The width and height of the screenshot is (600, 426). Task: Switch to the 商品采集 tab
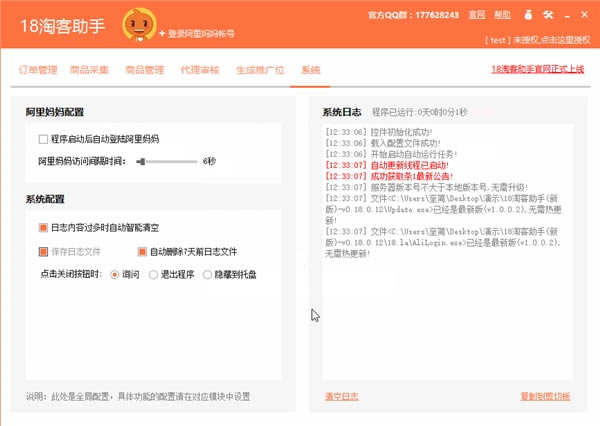(89, 70)
